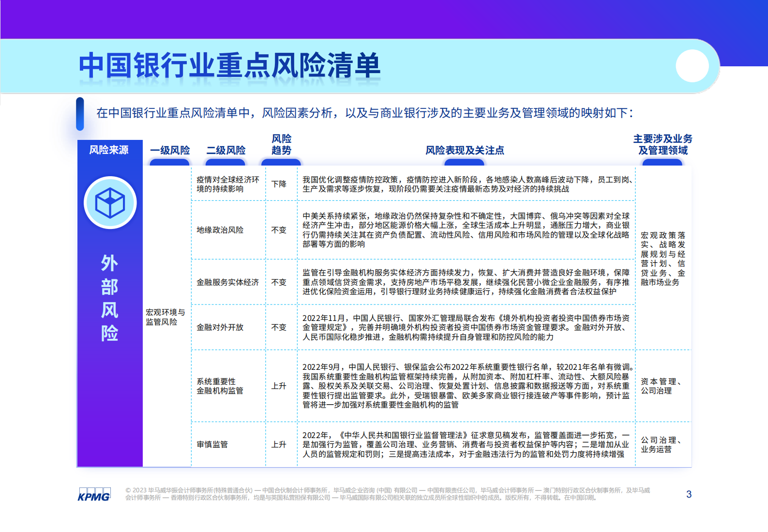The width and height of the screenshot is (768, 532).
Task: Click the vertical 外部风险 label
Action: coord(109,298)
